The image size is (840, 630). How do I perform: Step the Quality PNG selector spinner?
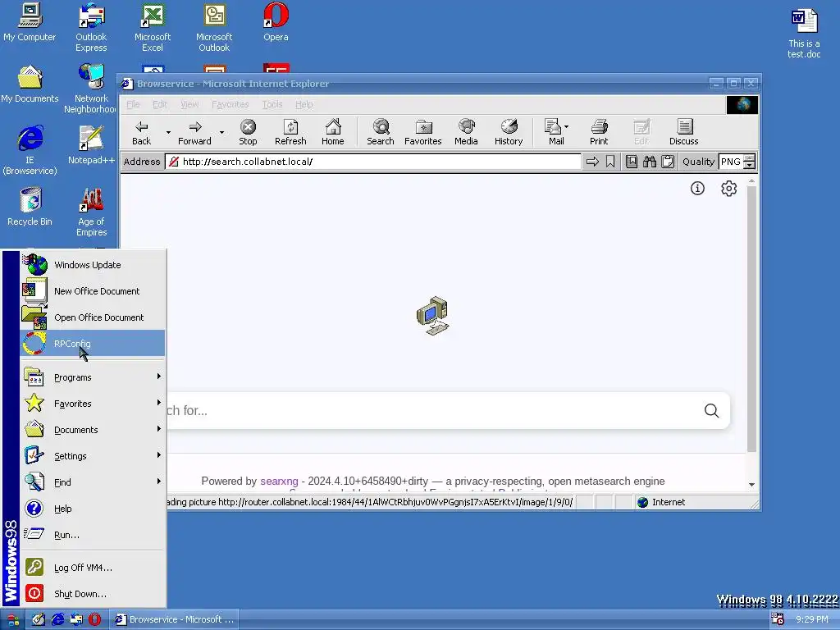[x=750, y=162]
